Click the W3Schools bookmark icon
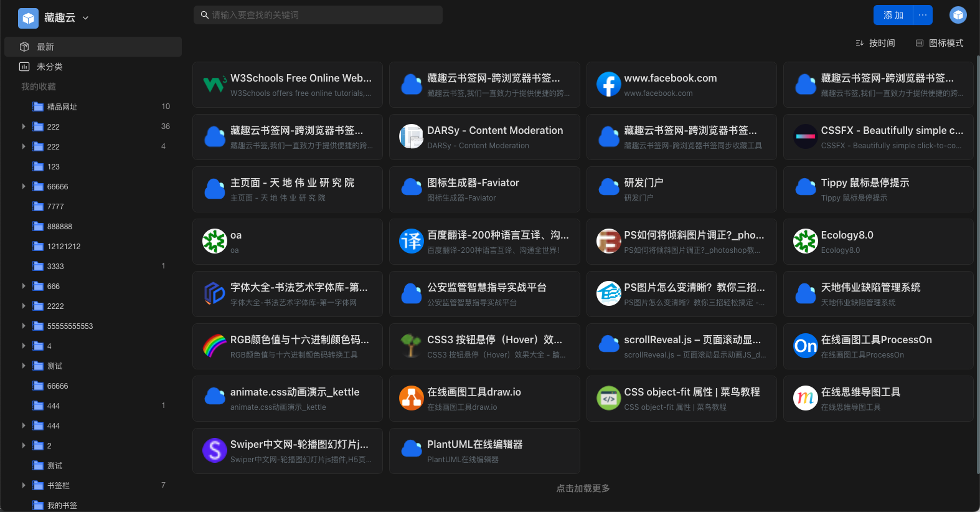 (215, 84)
